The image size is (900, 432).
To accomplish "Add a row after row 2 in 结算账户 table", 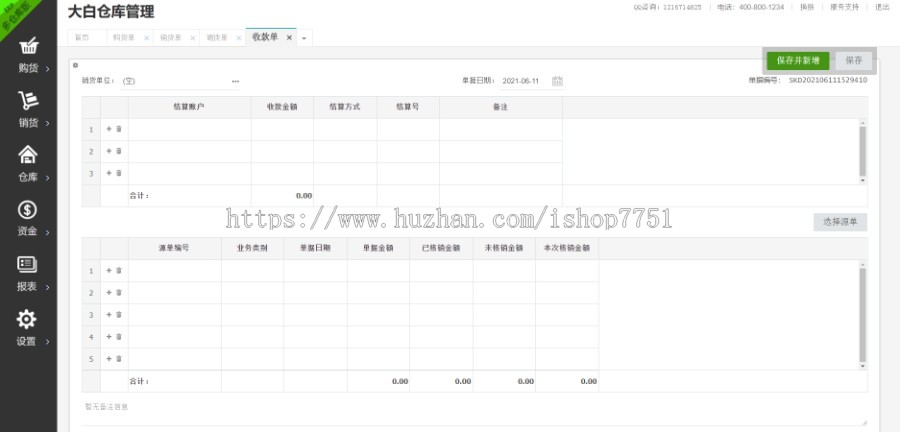I will (x=109, y=151).
